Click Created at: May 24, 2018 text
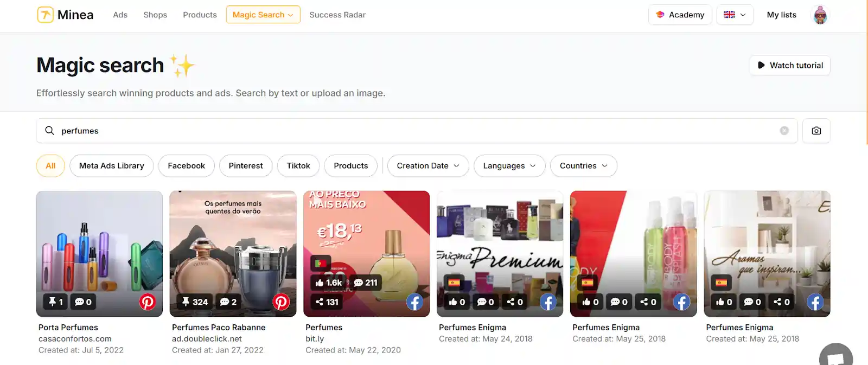This screenshot has height=365, width=868. 486,339
